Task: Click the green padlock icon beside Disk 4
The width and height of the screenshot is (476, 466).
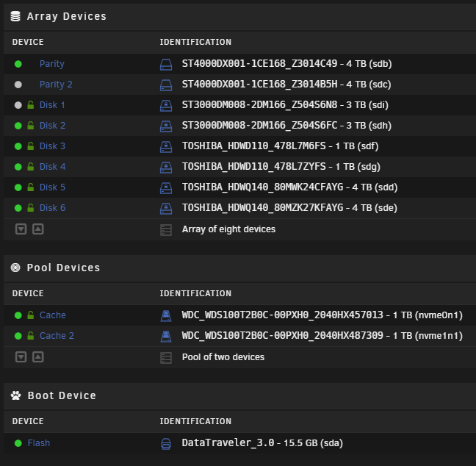Action: click(31, 166)
